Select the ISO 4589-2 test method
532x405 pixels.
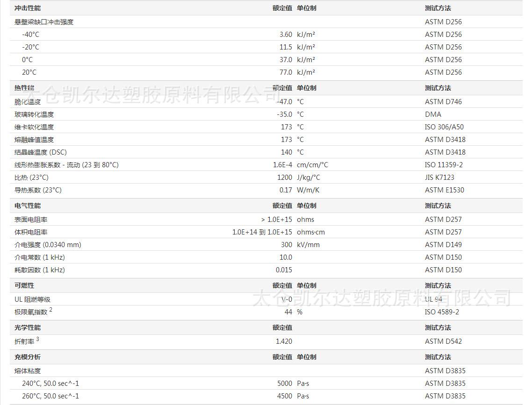(442, 312)
